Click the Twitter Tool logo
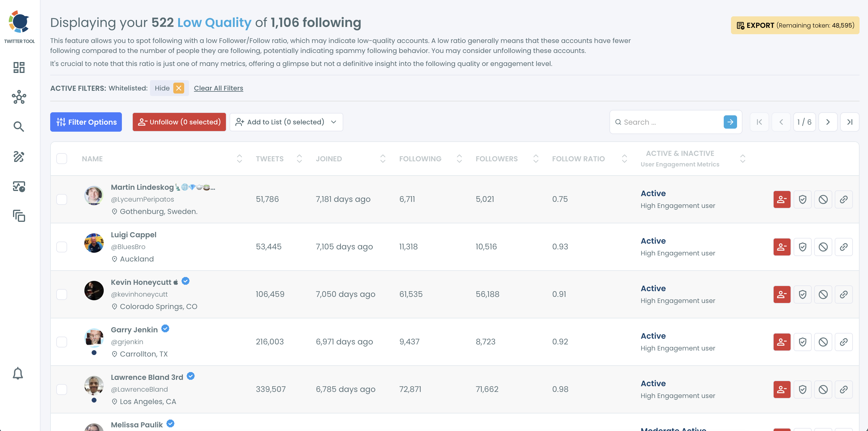The width and height of the screenshot is (868, 431). (19, 27)
